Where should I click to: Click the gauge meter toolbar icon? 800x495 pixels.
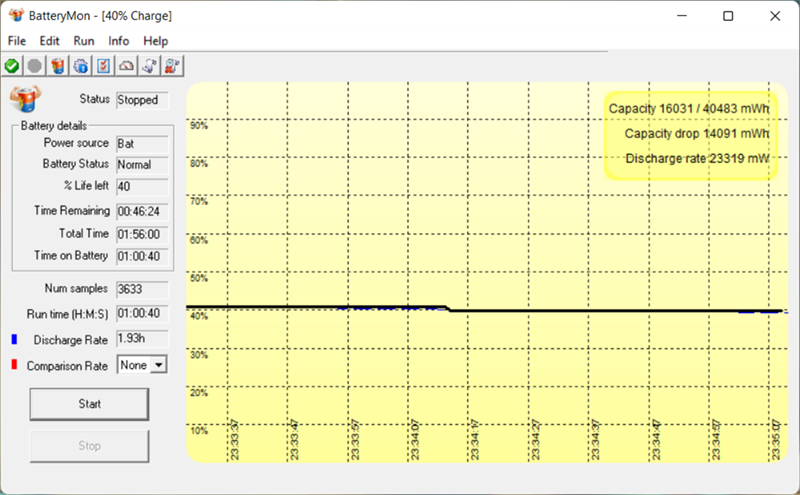126,66
